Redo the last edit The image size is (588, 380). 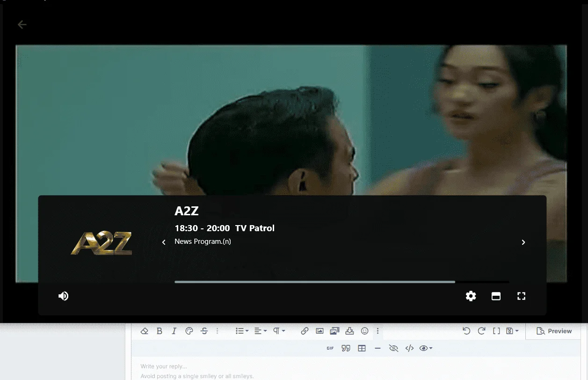(x=481, y=331)
